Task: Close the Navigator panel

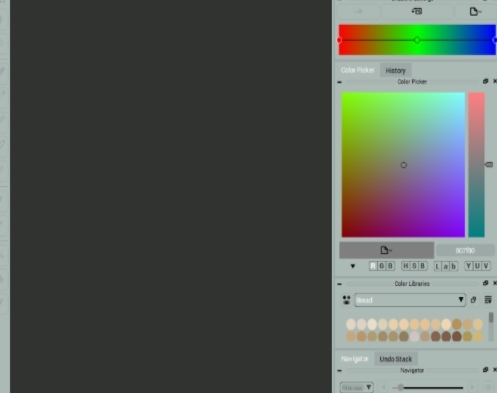Action: tap(495, 370)
